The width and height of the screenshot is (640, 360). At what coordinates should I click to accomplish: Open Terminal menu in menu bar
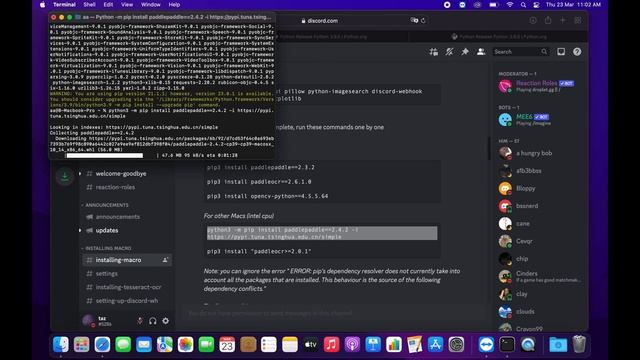tap(64, 4)
